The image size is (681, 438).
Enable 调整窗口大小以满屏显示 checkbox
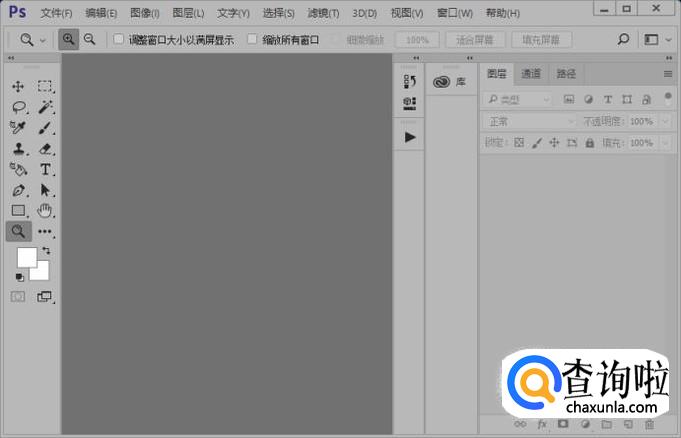point(119,40)
